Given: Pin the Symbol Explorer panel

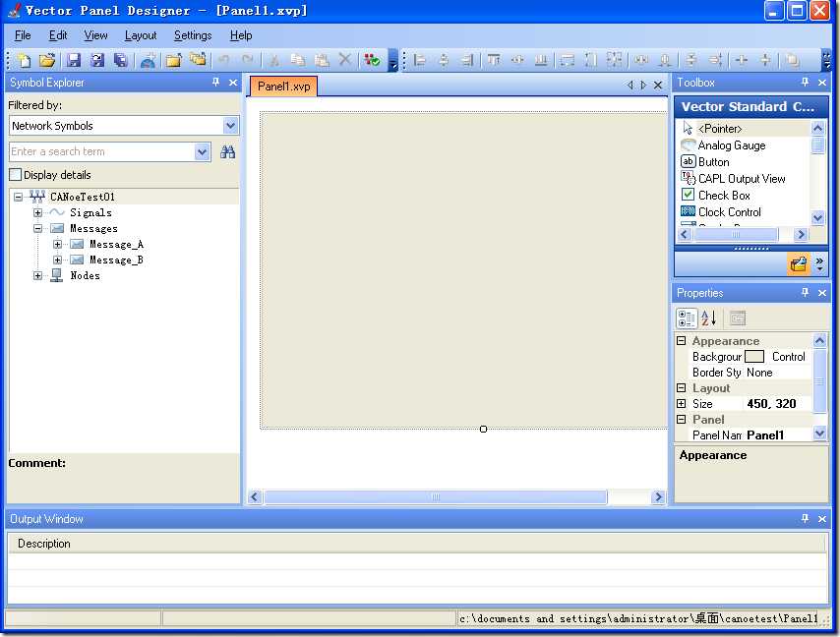Looking at the screenshot, I should [x=215, y=82].
